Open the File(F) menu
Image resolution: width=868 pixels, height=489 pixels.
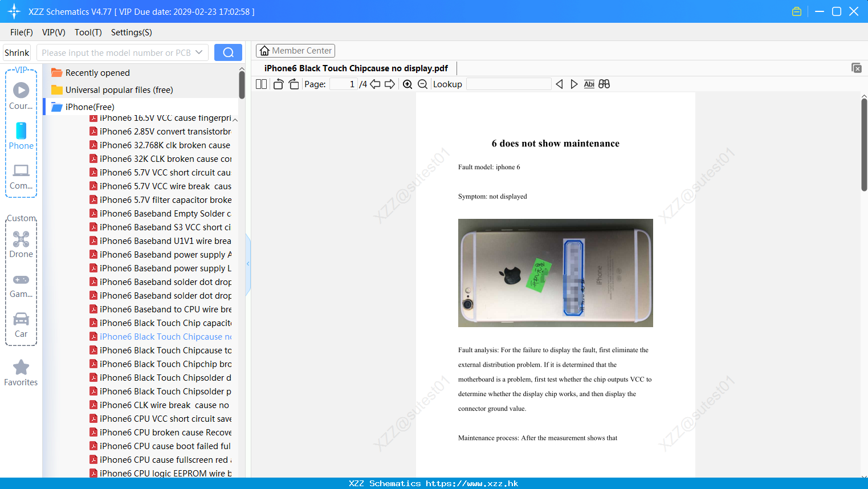22,32
